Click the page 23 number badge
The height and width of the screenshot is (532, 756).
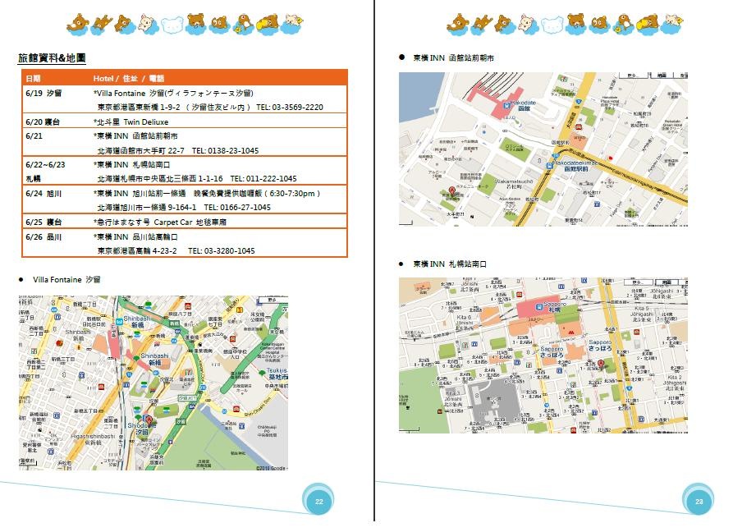(699, 501)
